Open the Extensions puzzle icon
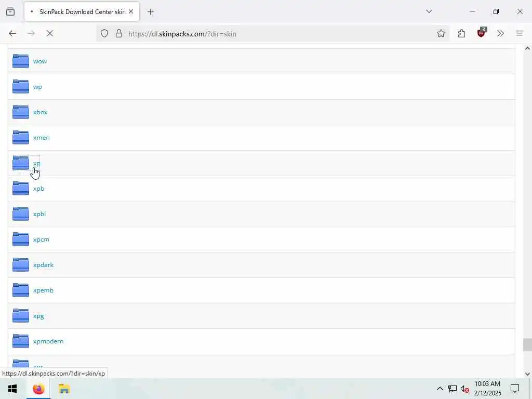 (x=461, y=34)
